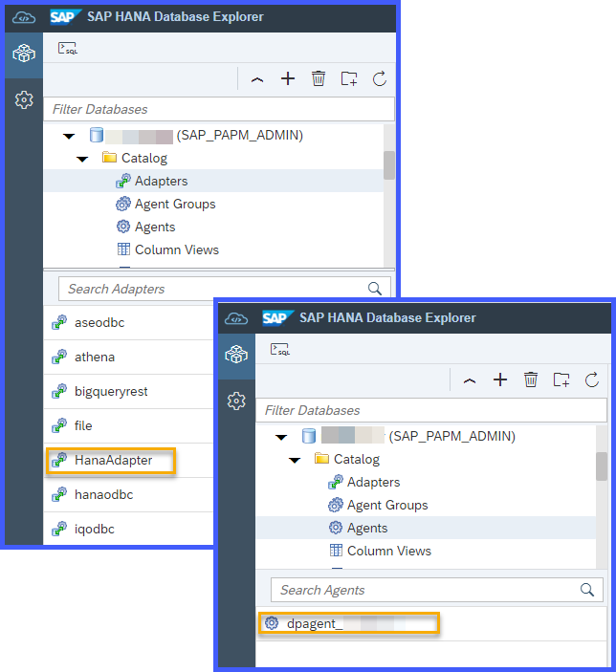Select Agent Groups in back window tree
Screen dimensions: 616x672
[213, 204]
